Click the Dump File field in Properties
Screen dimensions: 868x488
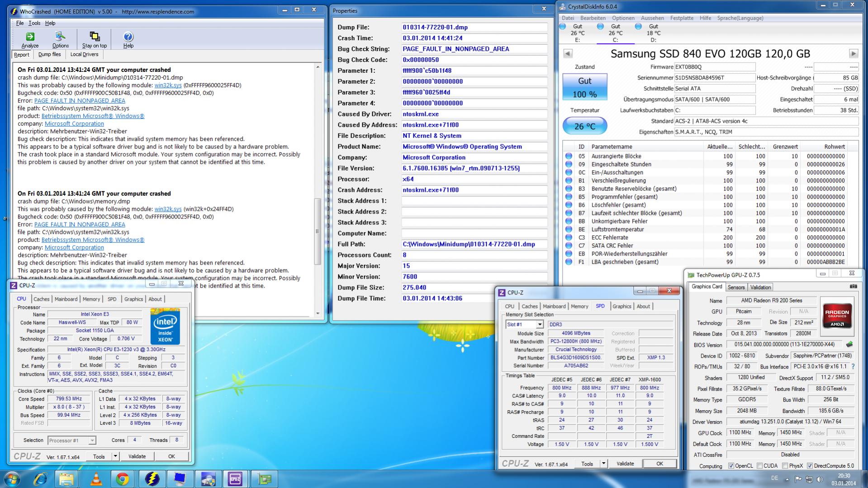[474, 27]
